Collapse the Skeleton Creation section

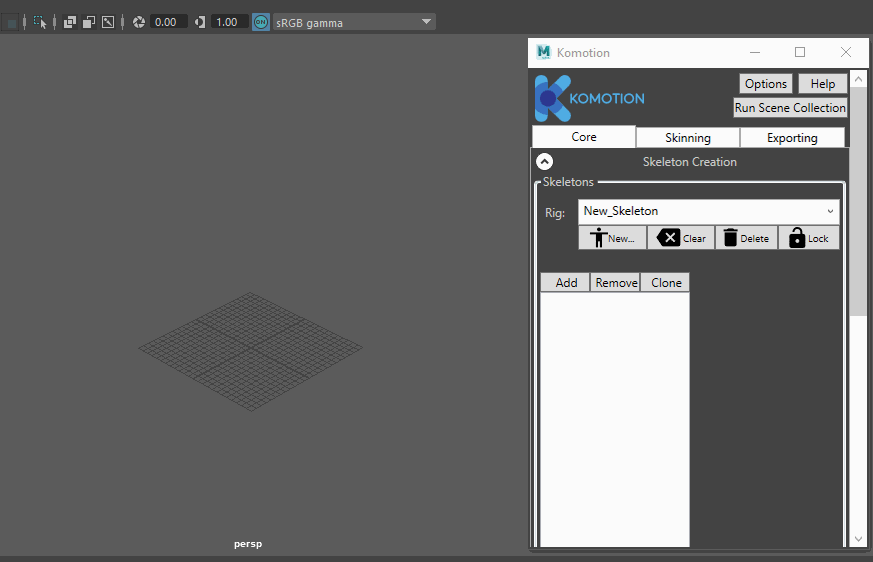coord(545,162)
